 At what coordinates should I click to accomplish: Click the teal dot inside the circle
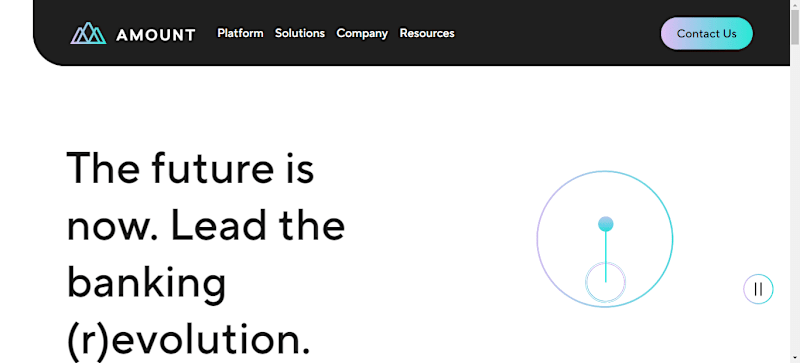point(606,224)
